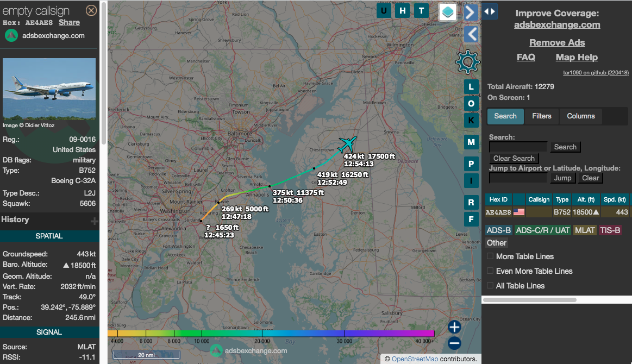The height and width of the screenshot is (364, 632).
Task: Click the Remove Ads link
Action: pos(557,42)
